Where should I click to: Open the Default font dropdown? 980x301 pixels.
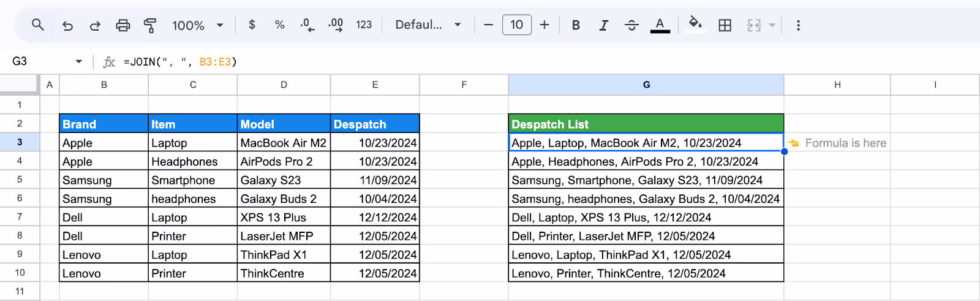[428, 25]
